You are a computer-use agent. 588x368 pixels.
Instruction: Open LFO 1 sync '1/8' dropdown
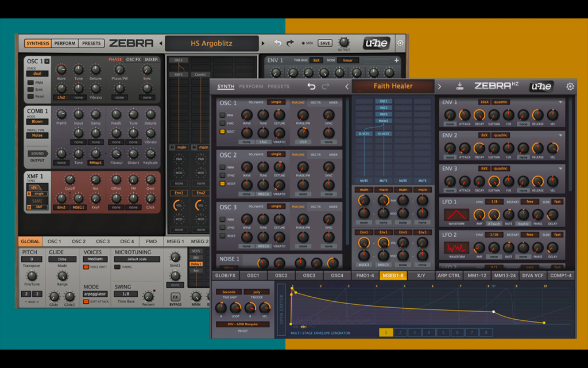(x=494, y=202)
